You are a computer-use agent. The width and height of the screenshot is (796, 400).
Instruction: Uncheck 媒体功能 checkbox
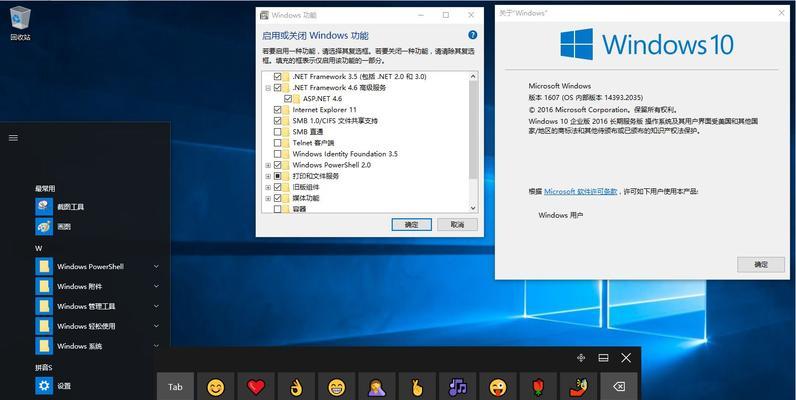[x=277, y=198]
